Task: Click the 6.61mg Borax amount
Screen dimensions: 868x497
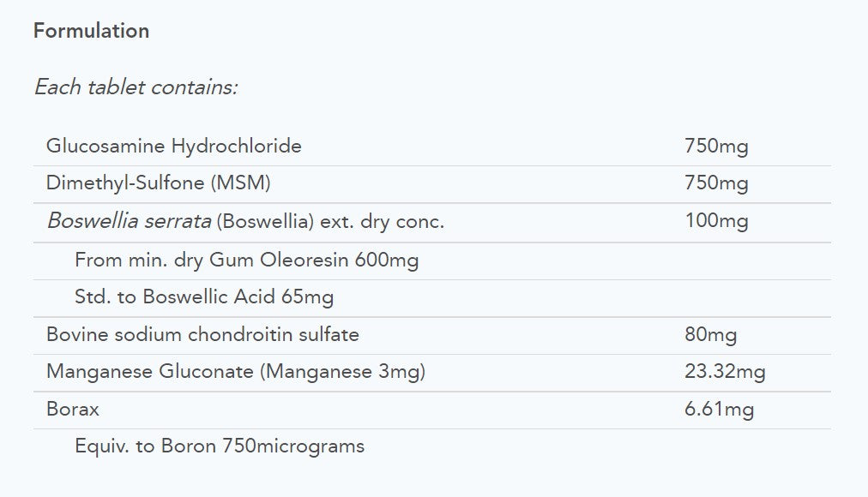Action: 719,410
